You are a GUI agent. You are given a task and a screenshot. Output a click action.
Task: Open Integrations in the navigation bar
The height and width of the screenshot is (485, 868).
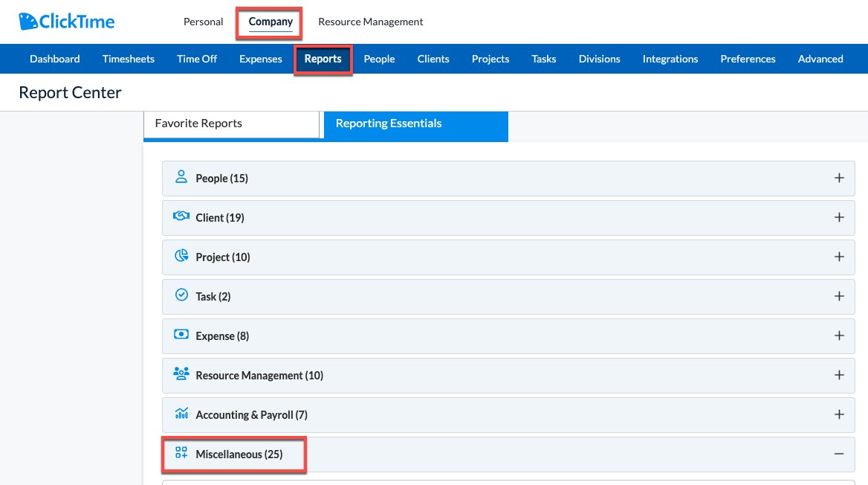pyautogui.click(x=670, y=59)
